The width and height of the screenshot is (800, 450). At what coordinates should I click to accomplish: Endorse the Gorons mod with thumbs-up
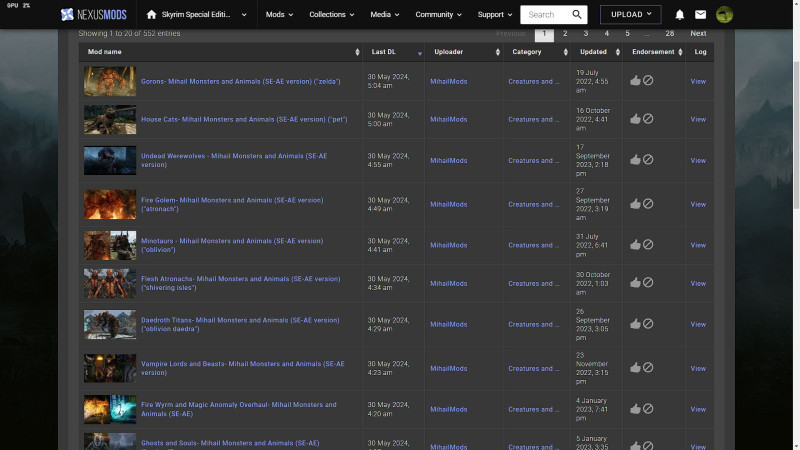pos(635,80)
